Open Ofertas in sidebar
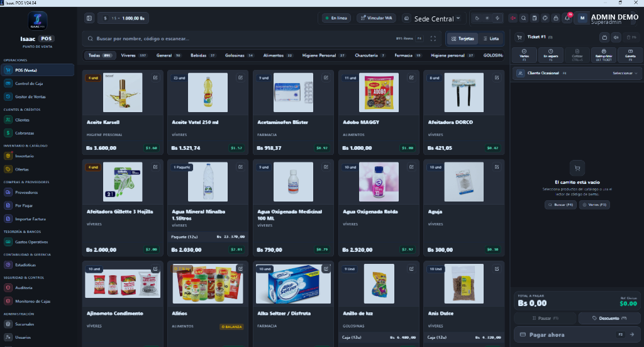Image resolution: width=644 pixels, height=347 pixels. point(37,169)
